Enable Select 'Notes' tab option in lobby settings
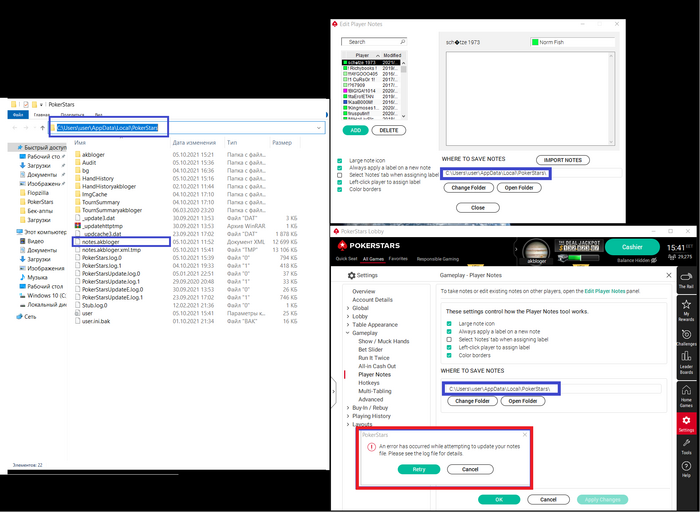The width and height of the screenshot is (700, 512). (x=449, y=340)
